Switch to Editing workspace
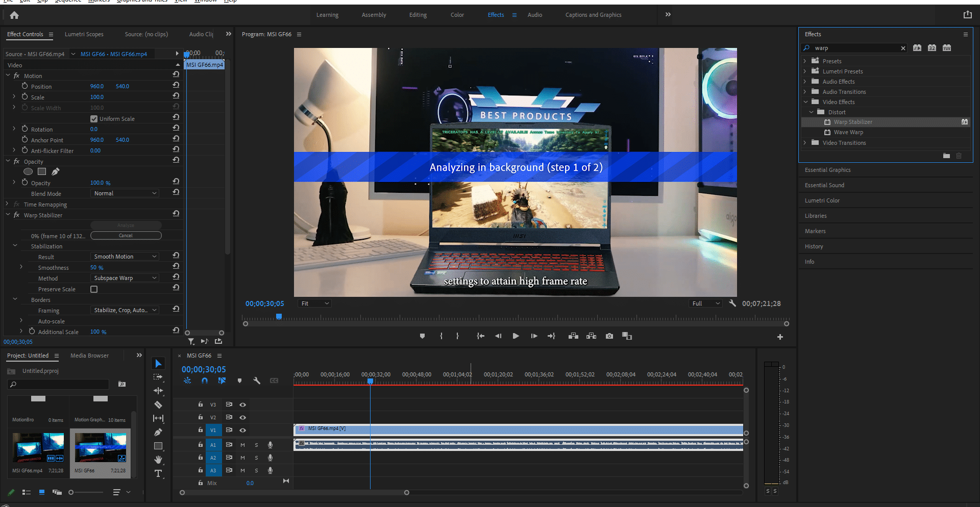The image size is (980, 507). pos(418,15)
